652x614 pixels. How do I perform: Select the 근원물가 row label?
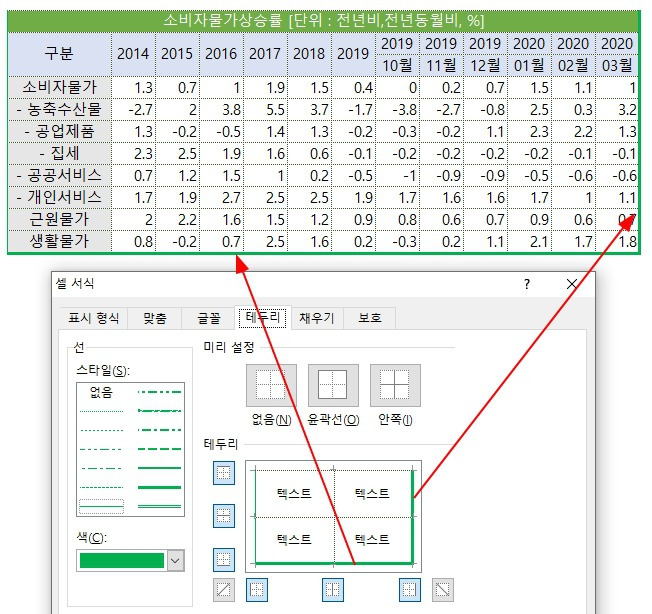click(59, 219)
